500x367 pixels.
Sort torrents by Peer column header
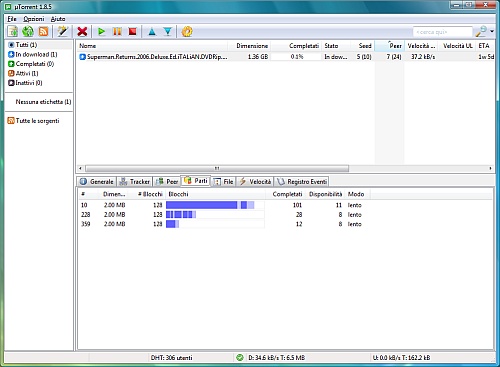click(x=389, y=46)
